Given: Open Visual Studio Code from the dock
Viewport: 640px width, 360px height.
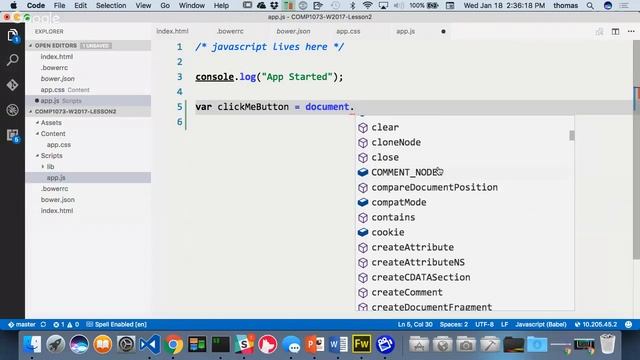Looking at the screenshot, I should pyautogui.click(x=150, y=344).
